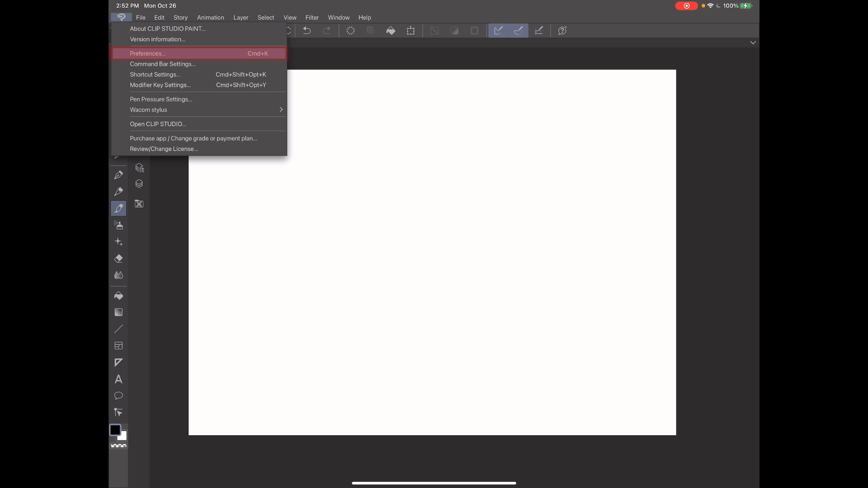Screen dimensions: 868x488
Task: Click the Undo arrow in command bar
Action: [x=307, y=31]
